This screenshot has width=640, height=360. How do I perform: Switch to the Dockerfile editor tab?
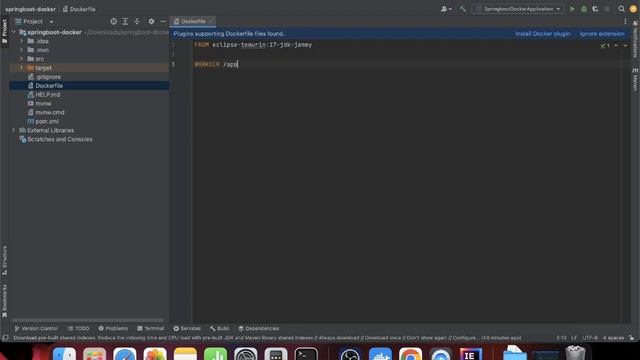193,21
